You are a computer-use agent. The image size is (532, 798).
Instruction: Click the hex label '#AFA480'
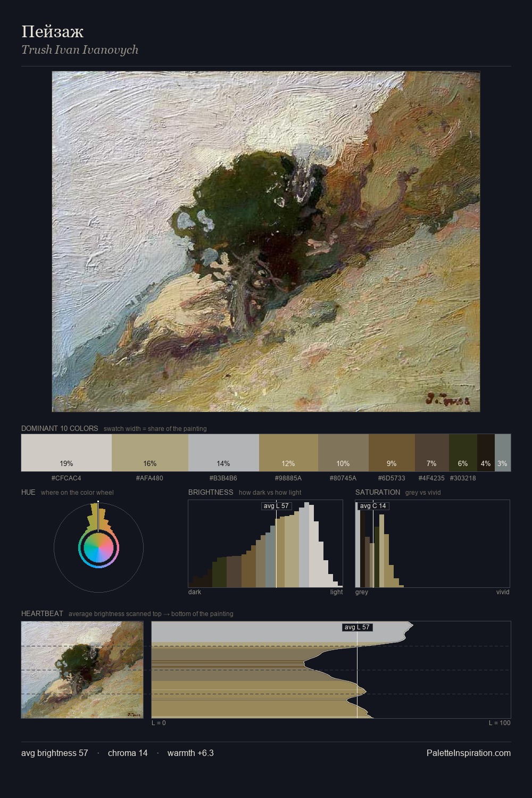coord(149,478)
